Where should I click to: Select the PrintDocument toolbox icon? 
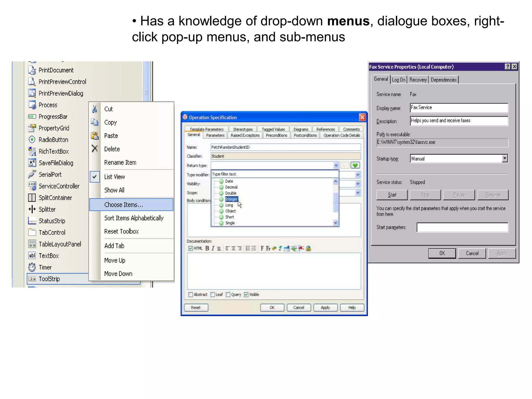(32, 70)
